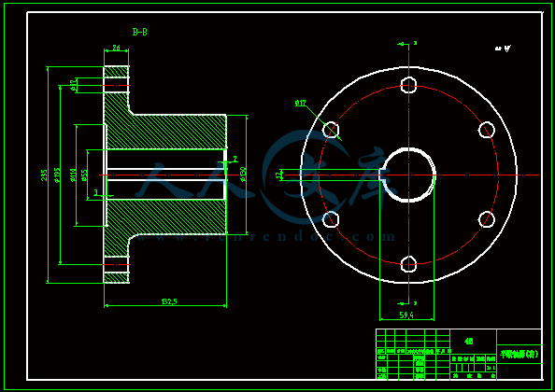
Task: Pick the flange thickness dimension 26
Action: point(116,48)
